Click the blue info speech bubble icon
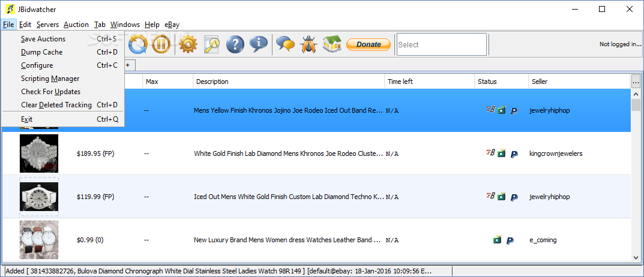Viewport: 644px width, 277px height. click(258, 44)
